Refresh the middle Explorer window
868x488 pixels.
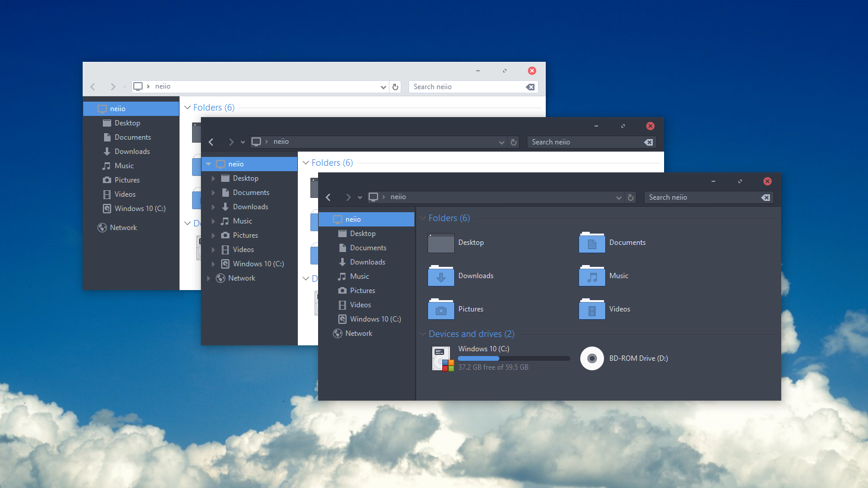coord(514,142)
